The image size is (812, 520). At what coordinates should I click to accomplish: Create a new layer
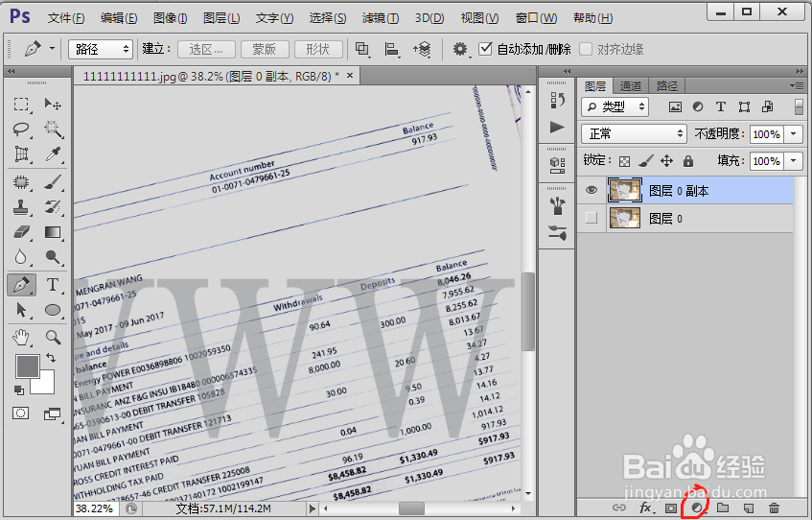749,508
